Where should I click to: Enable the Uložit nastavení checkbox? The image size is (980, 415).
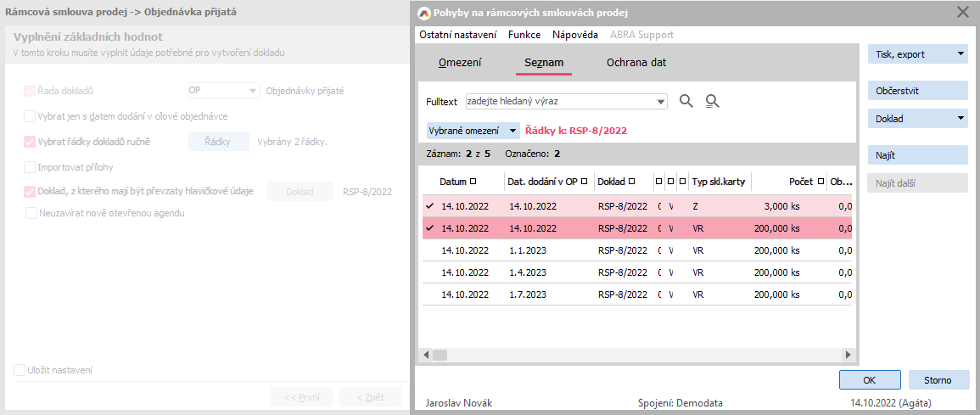click(20, 370)
